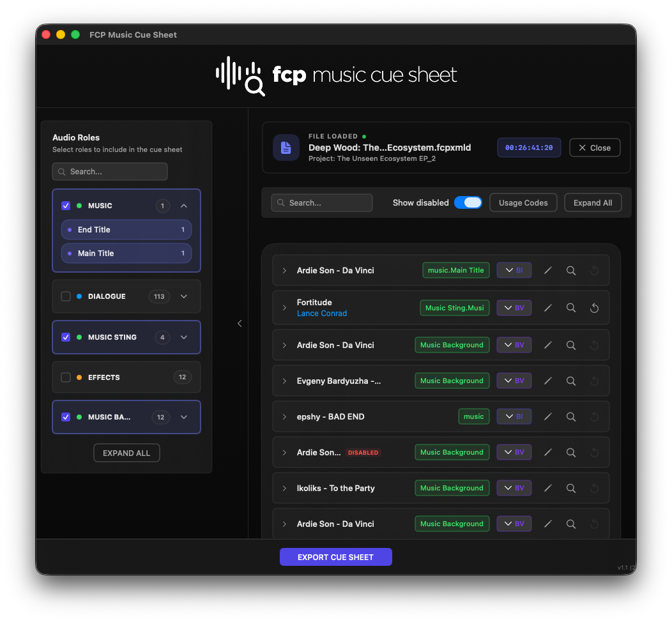Reset the Fortitude cue changes
The image size is (672, 622).
pos(594,308)
